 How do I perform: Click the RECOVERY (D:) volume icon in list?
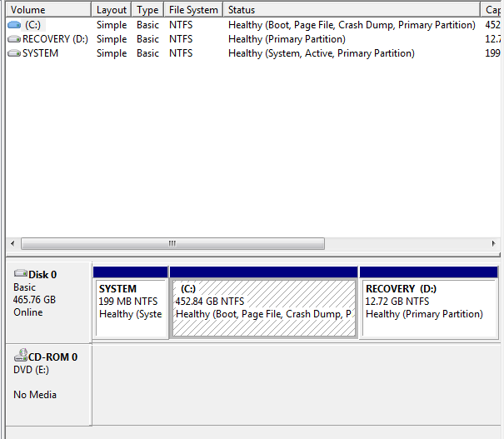pyautogui.click(x=14, y=39)
